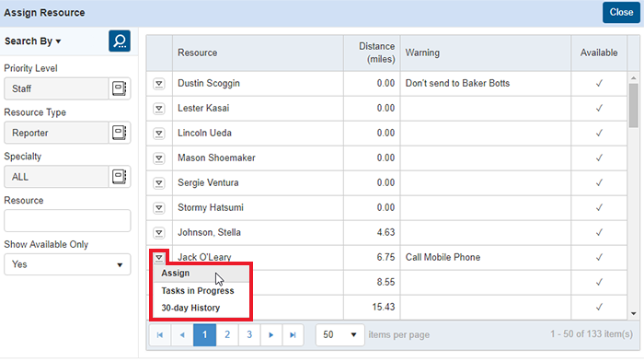Select page 3 in pager
Viewport: 644px width, 362px height.
249,335
